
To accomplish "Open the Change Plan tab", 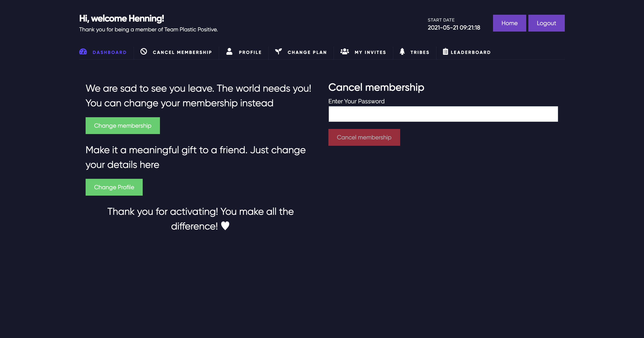I will (301, 52).
